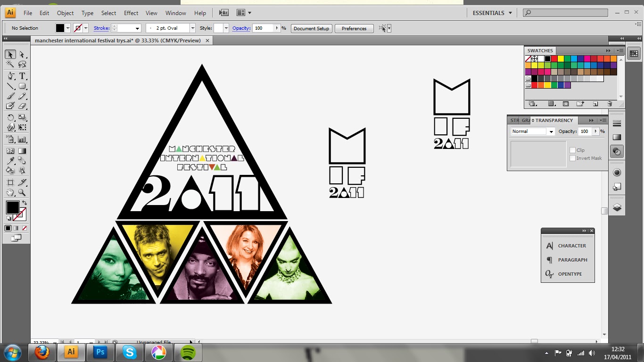Open the File menu
This screenshot has width=644, height=362.
click(28, 13)
